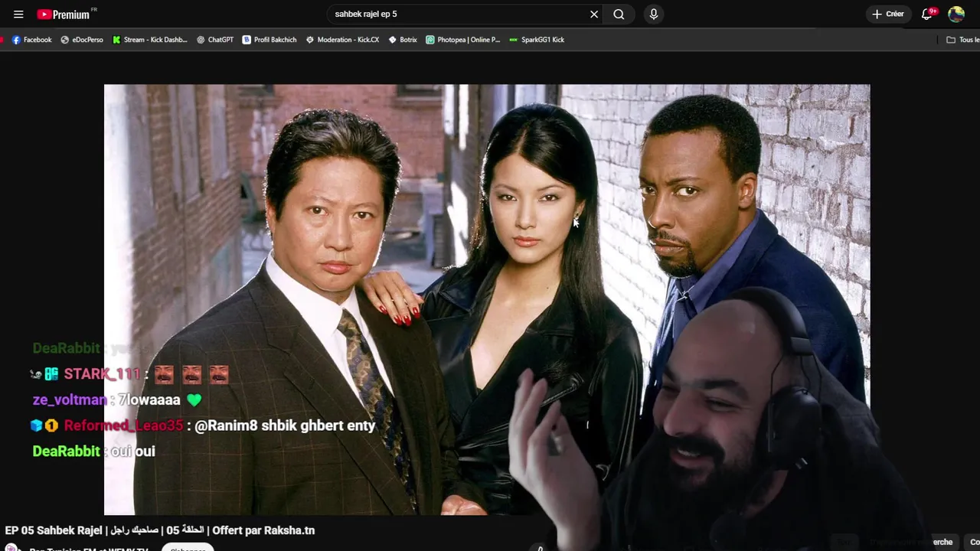This screenshot has width=980, height=551.
Task: Open the notifications bell
Action: (x=927, y=14)
